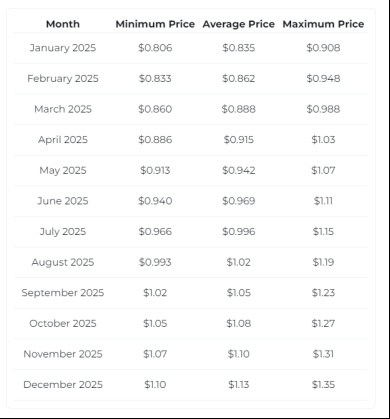Click July 2025 average price $0.996
Viewport: 390px width, 419px height.
coord(239,232)
